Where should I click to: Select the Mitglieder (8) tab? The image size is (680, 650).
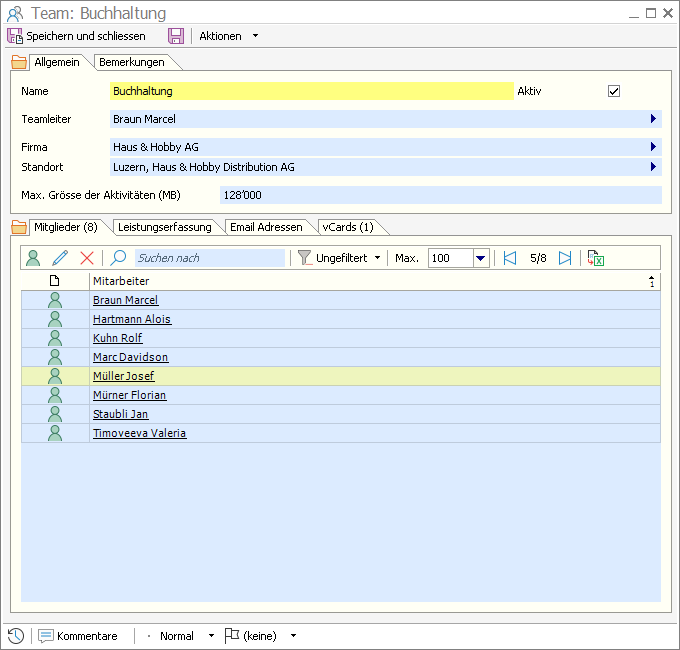tap(66, 227)
